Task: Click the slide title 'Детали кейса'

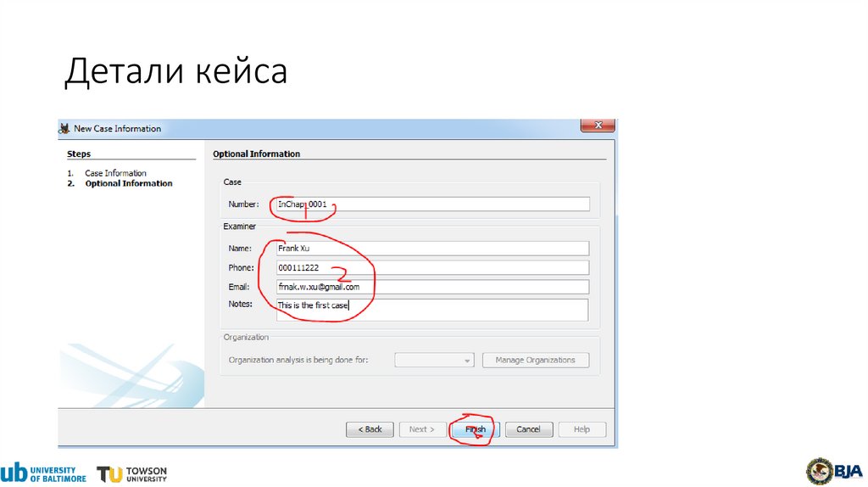Action: pyautogui.click(x=176, y=71)
